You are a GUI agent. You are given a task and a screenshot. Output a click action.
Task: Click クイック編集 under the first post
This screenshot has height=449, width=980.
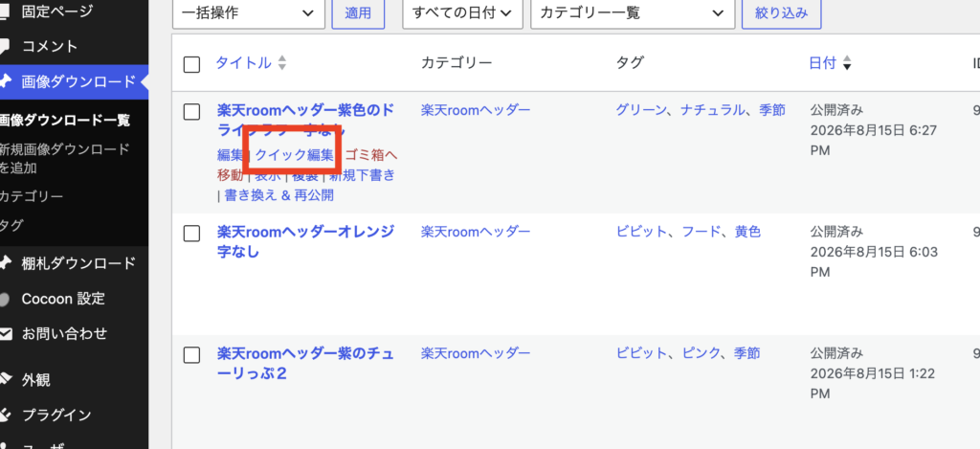tap(295, 154)
